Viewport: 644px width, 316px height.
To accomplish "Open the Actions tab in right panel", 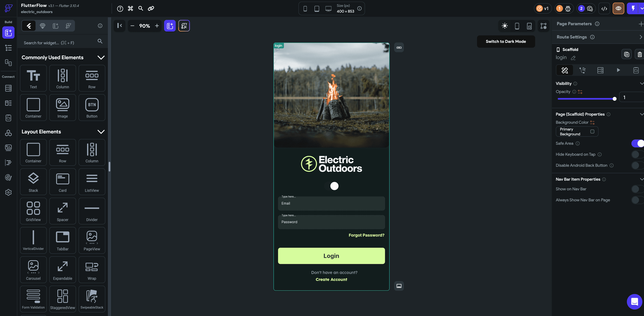I will coord(582,70).
